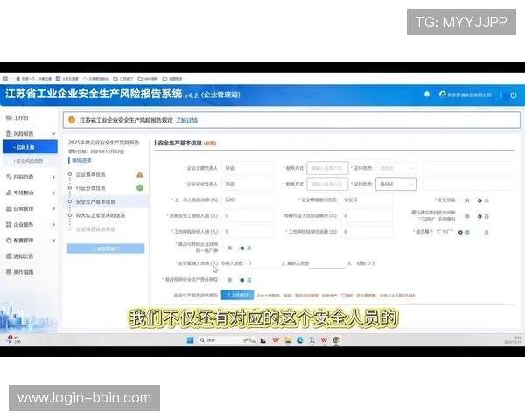Expand the 专项整治 menu chevron
Screen dimensions: 525x420
[x=53, y=192]
